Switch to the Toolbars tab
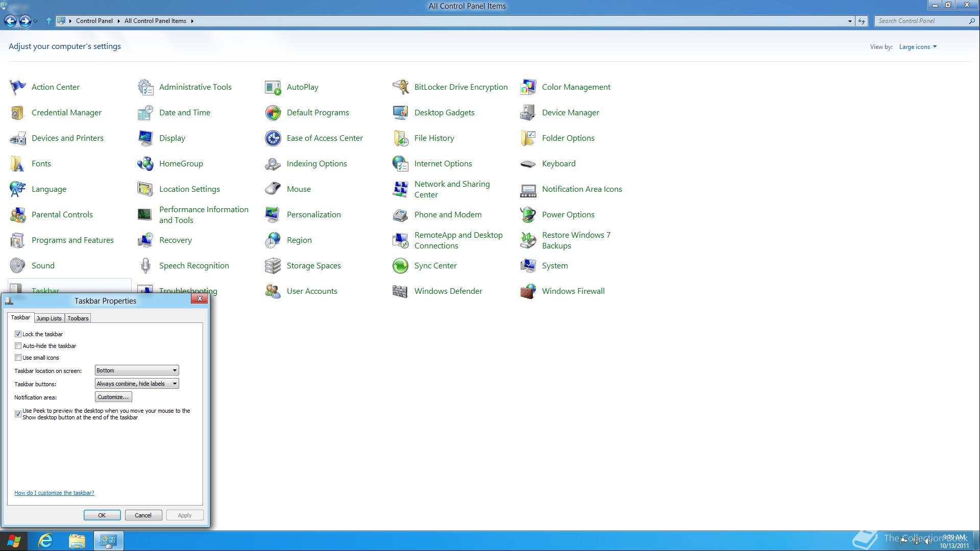 click(x=78, y=318)
